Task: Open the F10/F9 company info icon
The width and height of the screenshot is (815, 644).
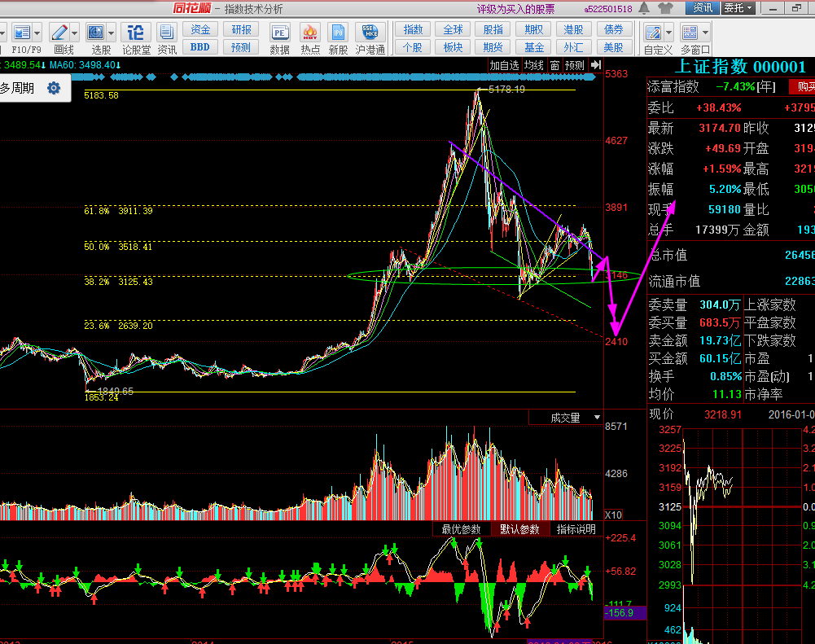Action: click(x=22, y=33)
